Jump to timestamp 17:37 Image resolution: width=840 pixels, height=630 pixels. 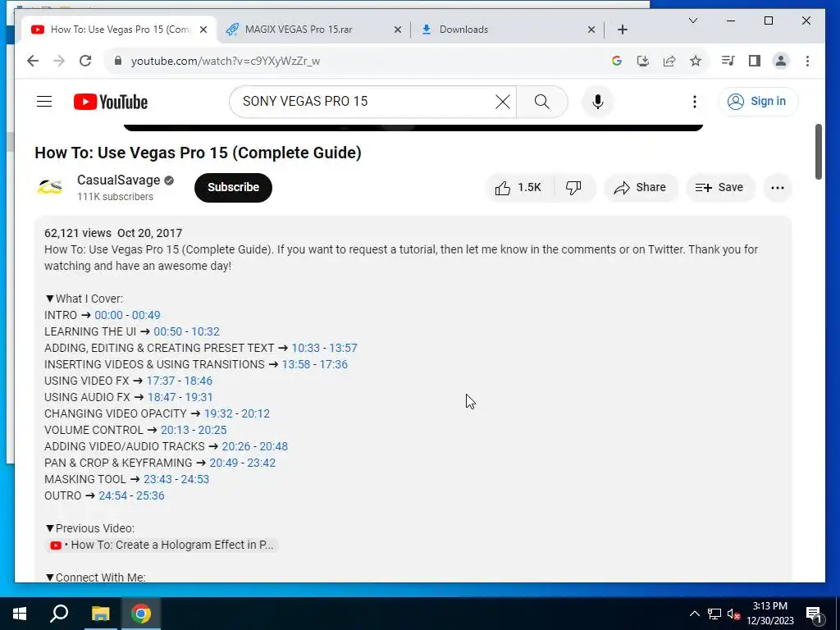point(160,381)
